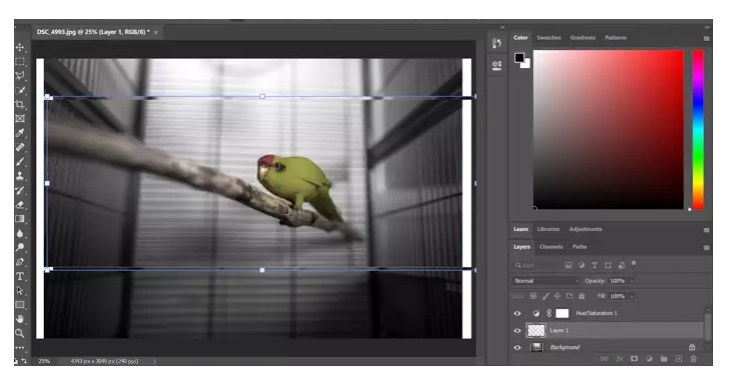Toggle visibility of Layer 1

517,331
